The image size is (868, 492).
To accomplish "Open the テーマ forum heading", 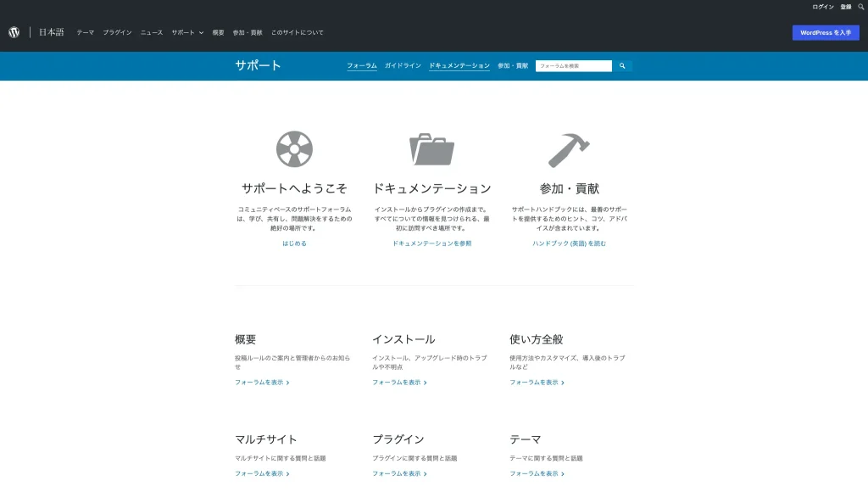I will click(526, 439).
